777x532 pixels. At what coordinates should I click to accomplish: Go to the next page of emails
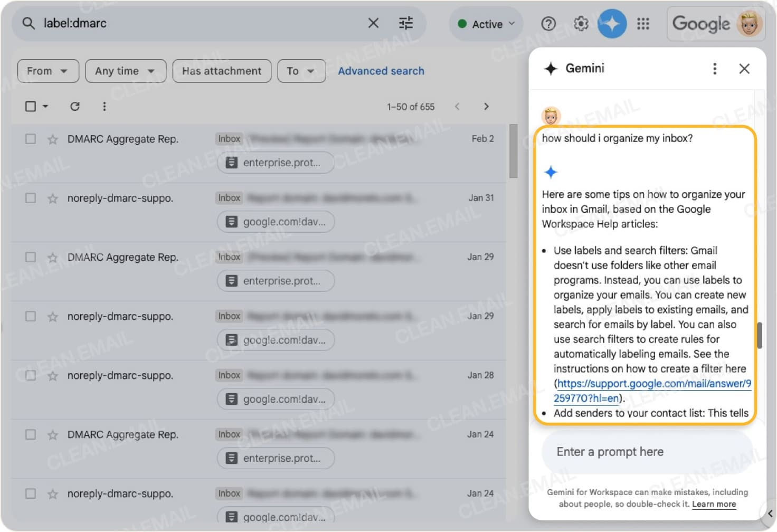[486, 106]
